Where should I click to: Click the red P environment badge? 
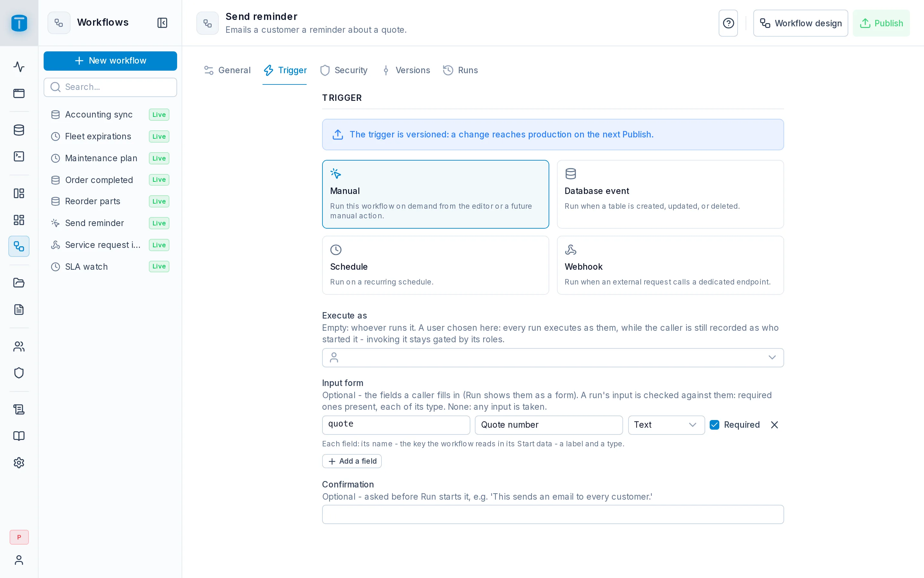[x=19, y=537]
